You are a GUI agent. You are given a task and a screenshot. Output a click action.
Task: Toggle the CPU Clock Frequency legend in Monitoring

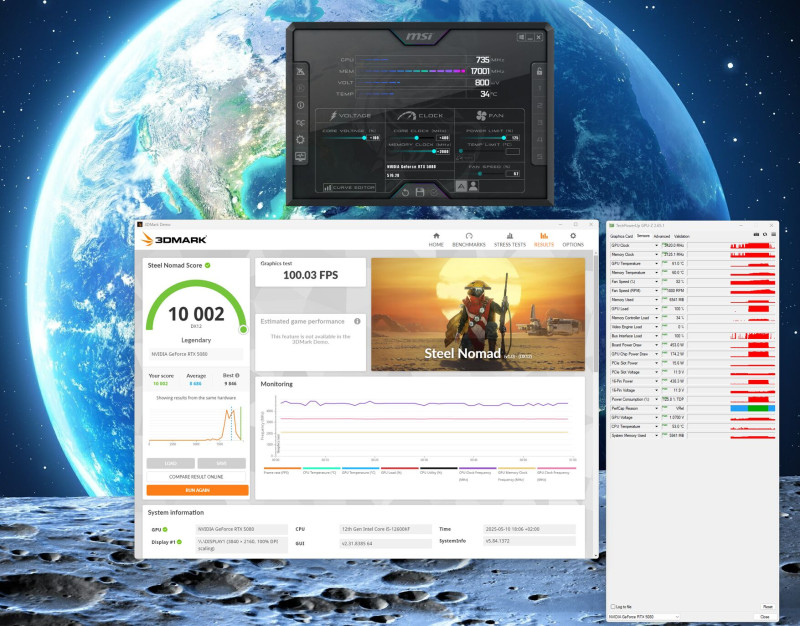476,474
